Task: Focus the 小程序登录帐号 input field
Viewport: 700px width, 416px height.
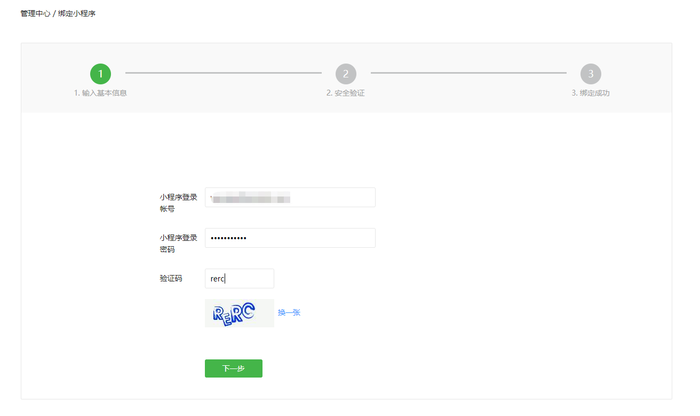Action: [290, 197]
